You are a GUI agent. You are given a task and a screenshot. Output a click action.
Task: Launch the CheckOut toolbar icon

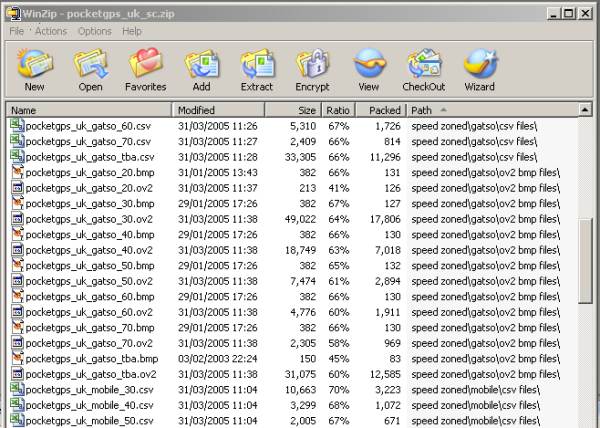coord(424,64)
